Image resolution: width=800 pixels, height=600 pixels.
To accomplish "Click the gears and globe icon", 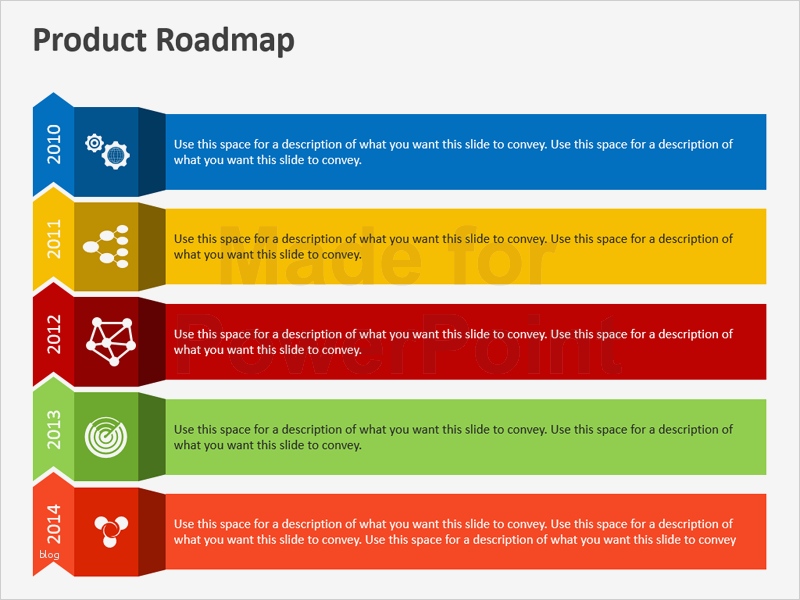I will [x=107, y=151].
